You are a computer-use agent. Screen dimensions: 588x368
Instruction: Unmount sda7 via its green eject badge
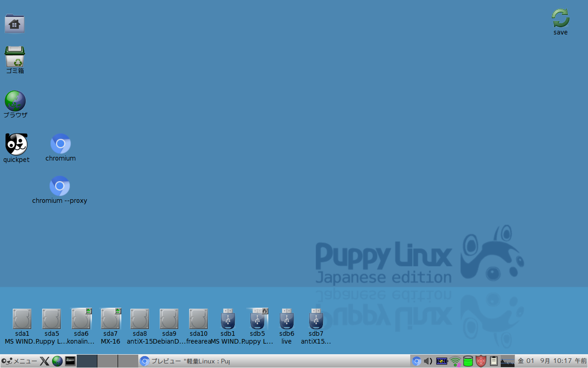pos(118,311)
